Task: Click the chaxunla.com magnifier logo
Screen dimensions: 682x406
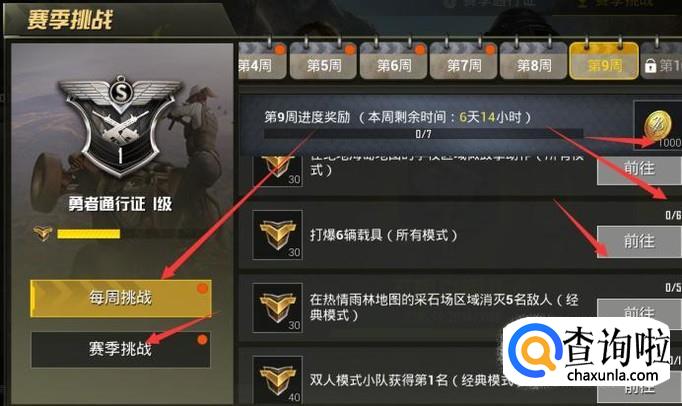Action: (x=533, y=352)
